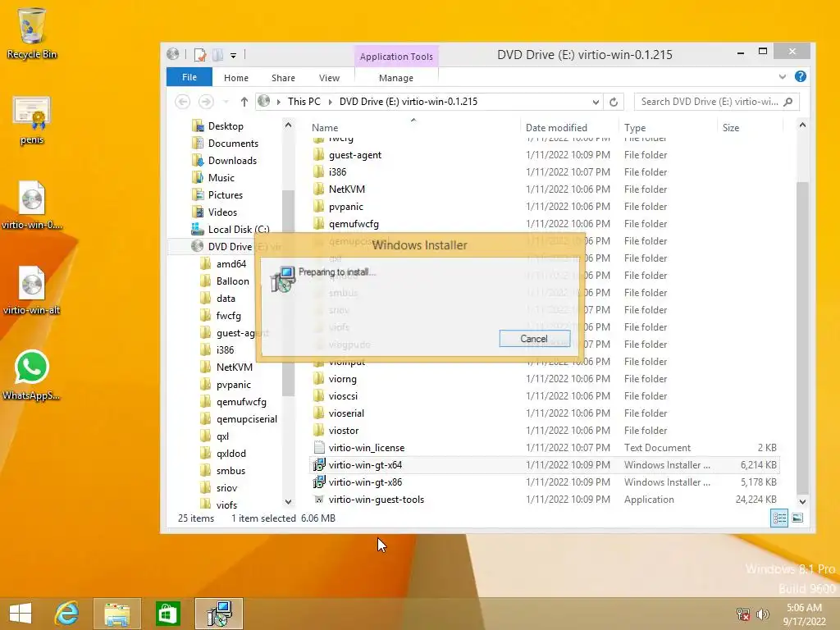840x630 pixels.
Task: Click This PC in the address bar
Action: [x=304, y=102]
